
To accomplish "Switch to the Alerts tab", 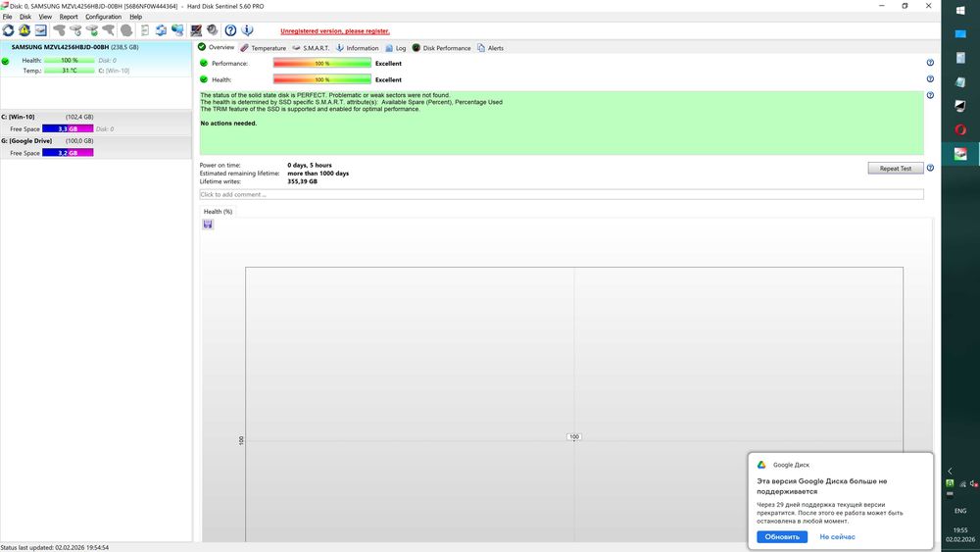I will point(491,48).
